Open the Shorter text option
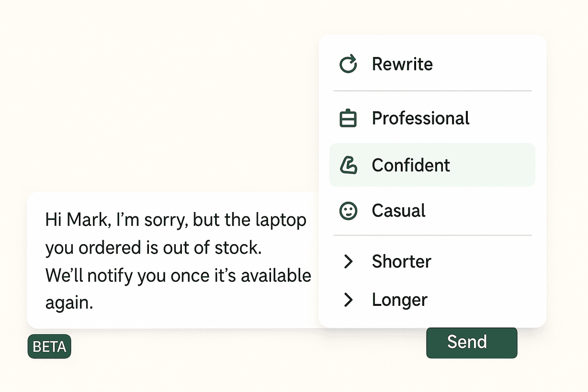Screen dimensions: 588x392 pyautogui.click(x=401, y=261)
